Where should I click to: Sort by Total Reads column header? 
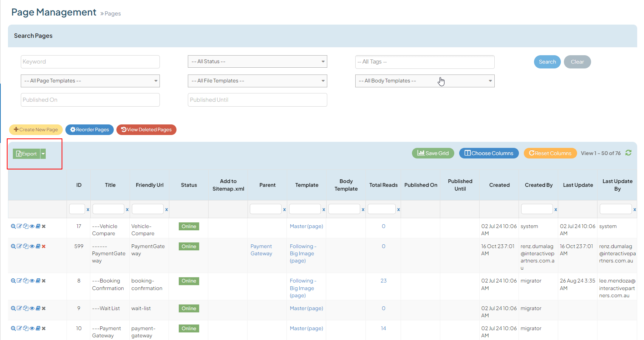[383, 185]
